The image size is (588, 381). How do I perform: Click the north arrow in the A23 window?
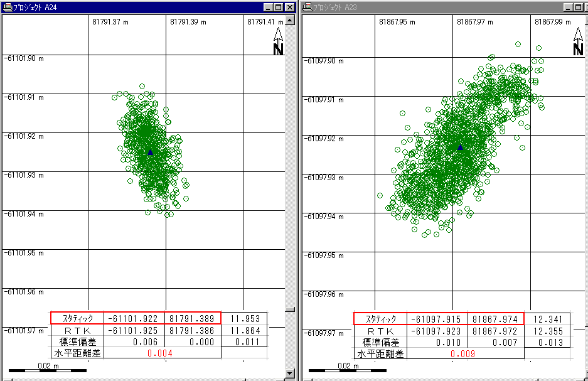pyautogui.click(x=578, y=41)
